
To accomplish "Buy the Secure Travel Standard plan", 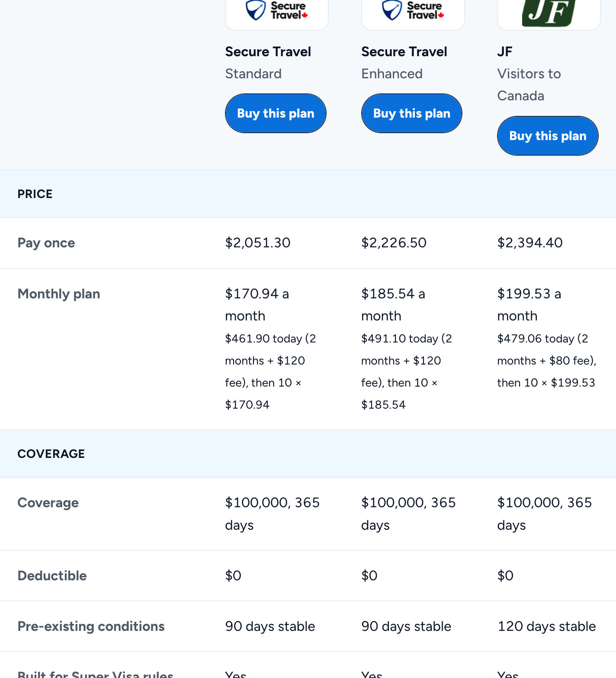I will (276, 113).
